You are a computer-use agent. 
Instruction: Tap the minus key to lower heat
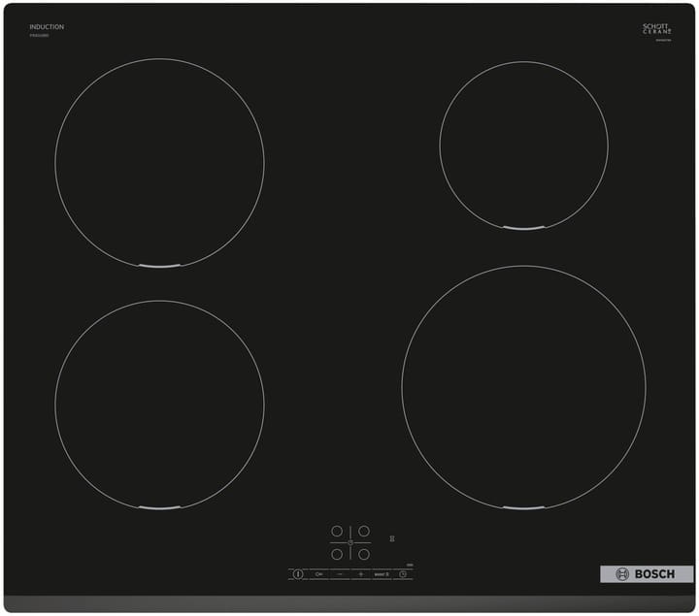(x=340, y=574)
